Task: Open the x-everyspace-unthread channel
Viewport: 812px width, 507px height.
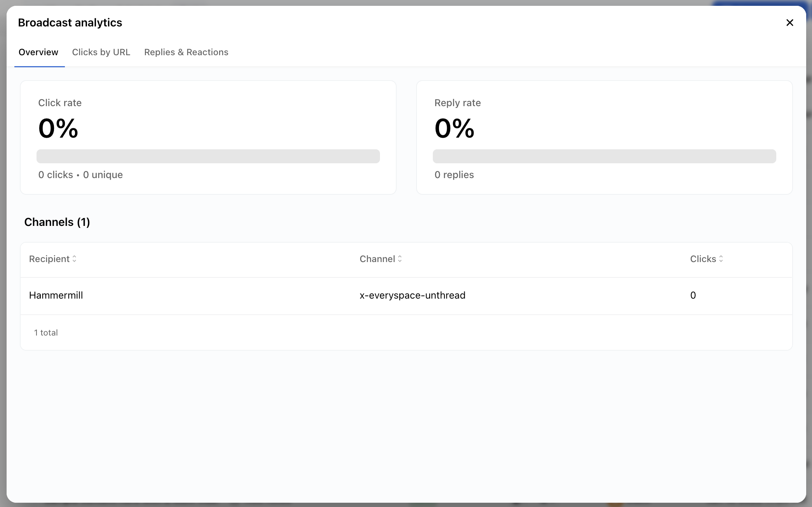Action: tap(412, 295)
